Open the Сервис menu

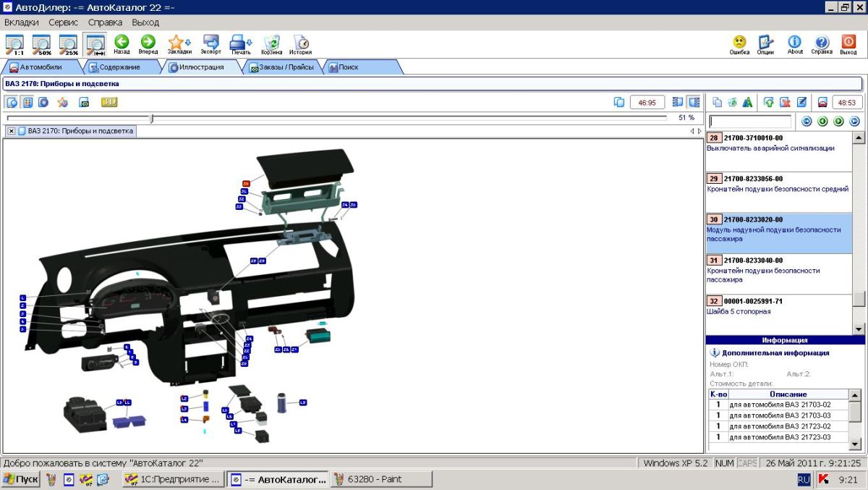click(64, 22)
